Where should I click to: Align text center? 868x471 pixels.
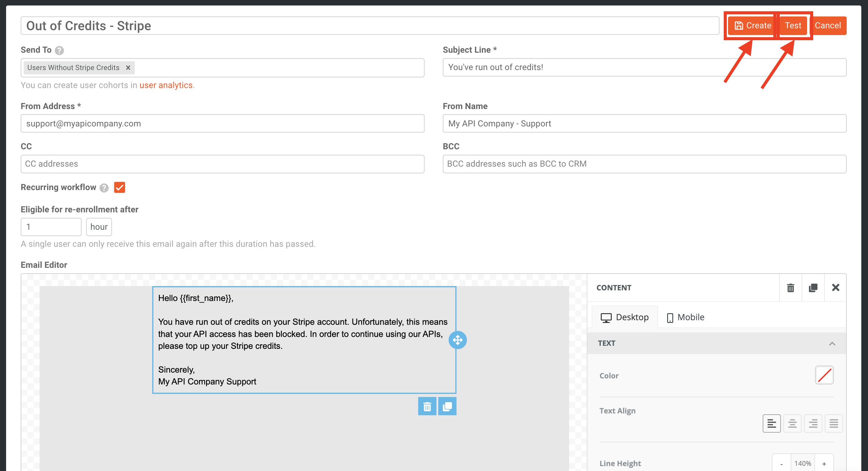pos(792,423)
